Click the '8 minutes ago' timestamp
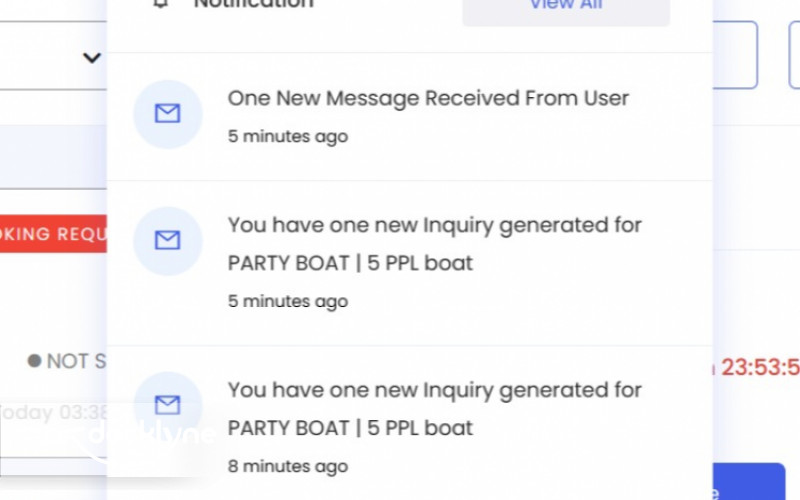This screenshot has height=500, width=800. [288, 466]
